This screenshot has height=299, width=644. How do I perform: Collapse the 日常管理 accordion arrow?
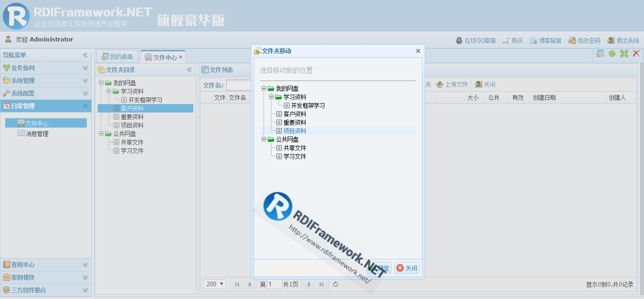click(85, 106)
